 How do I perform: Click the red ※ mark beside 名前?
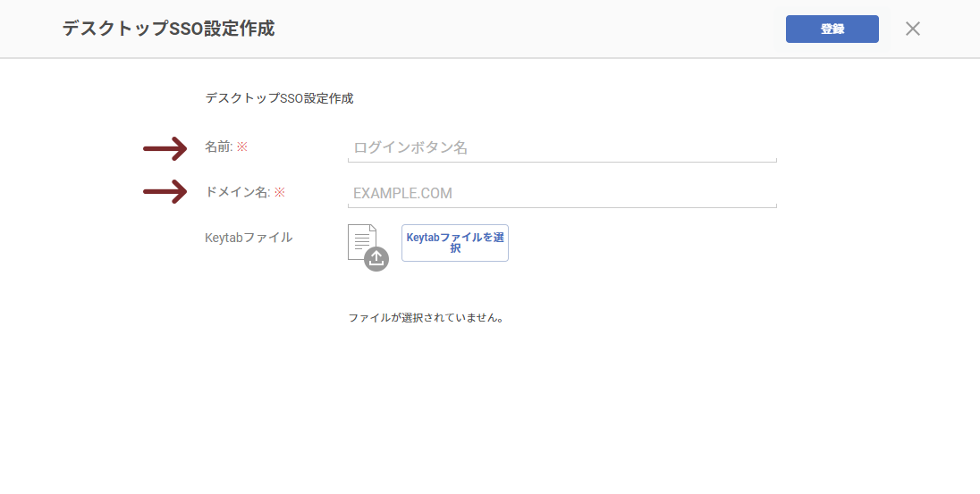click(241, 147)
